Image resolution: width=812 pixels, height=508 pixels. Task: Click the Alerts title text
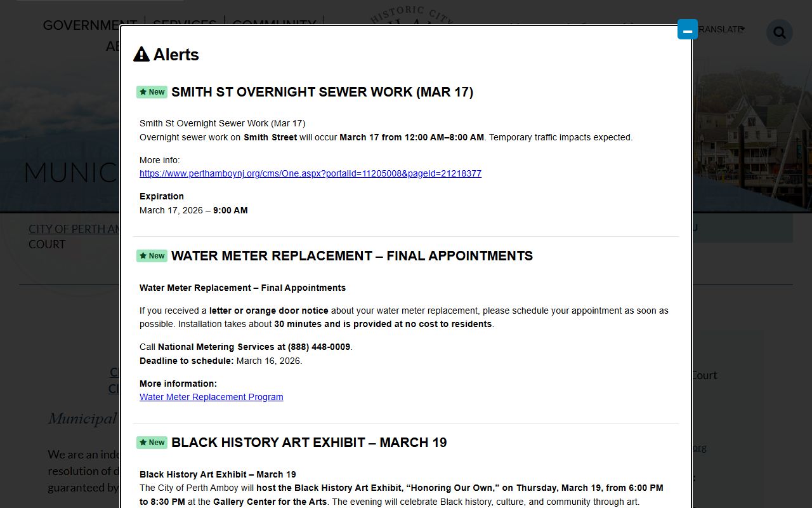click(x=176, y=55)
